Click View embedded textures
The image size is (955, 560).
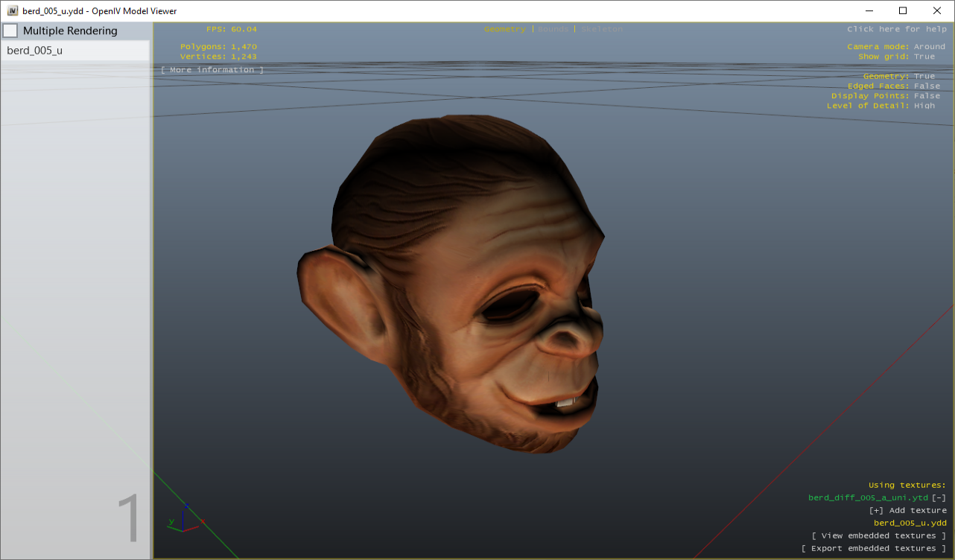tap(878, 536)
